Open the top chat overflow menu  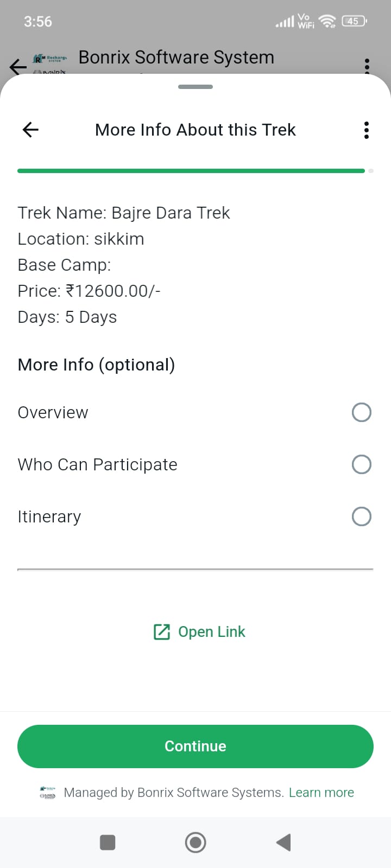(367, 65)
